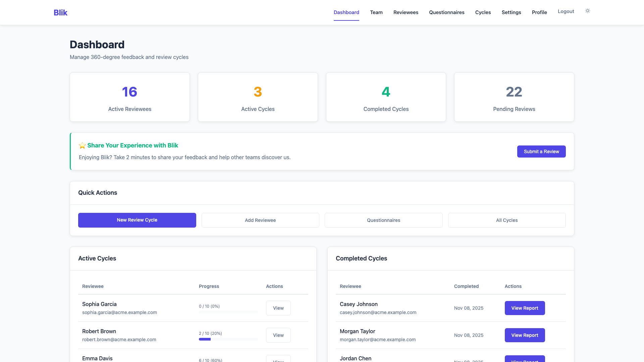This screenshot has height=362, width=644.
Task: Click Submit a Review
Action: click(x=541, y=152)
